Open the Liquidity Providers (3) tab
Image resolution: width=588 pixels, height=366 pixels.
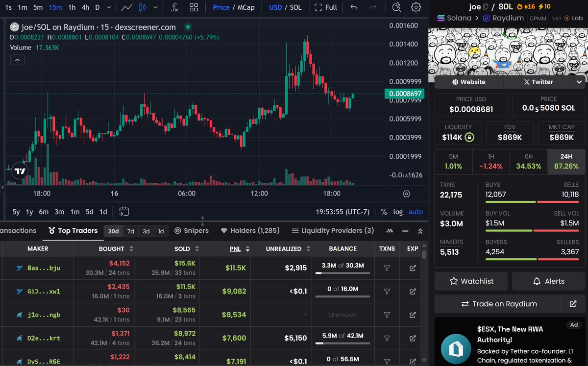pos(333,231)
